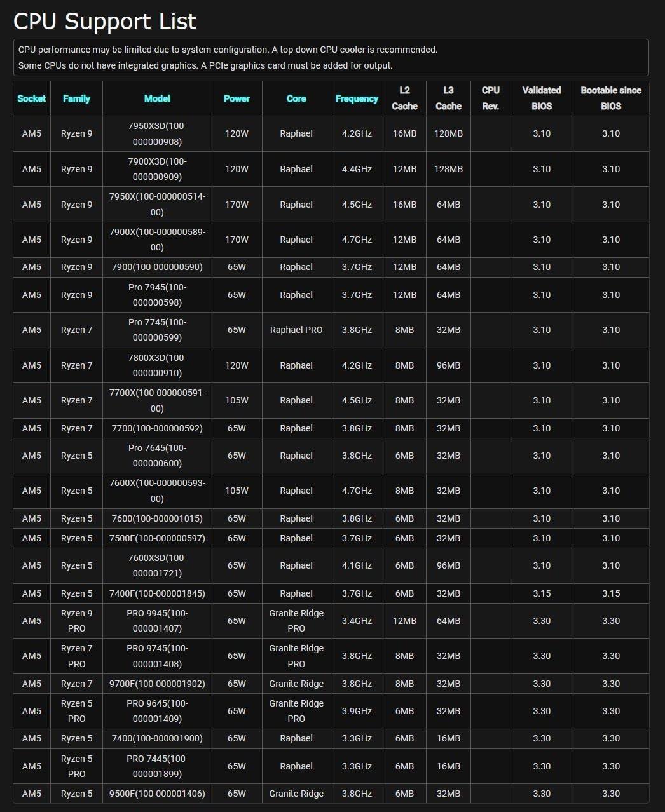Sort by the Model column header
665x812 pixels.
[157, 98]
